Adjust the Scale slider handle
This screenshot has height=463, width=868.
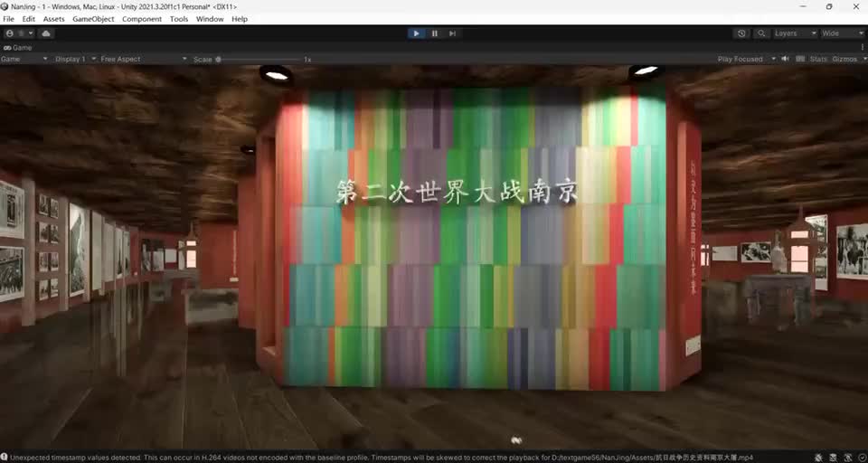coord(218,60)
